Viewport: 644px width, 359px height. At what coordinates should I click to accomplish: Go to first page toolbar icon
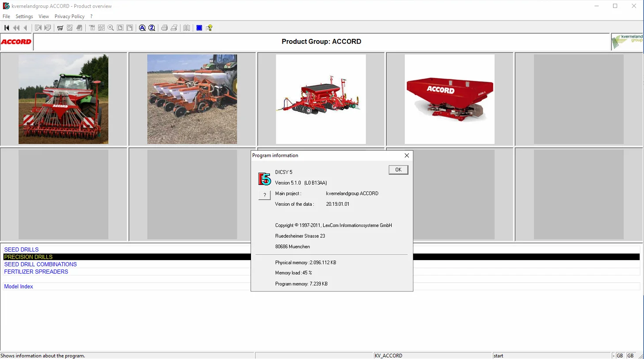(7, 28)
